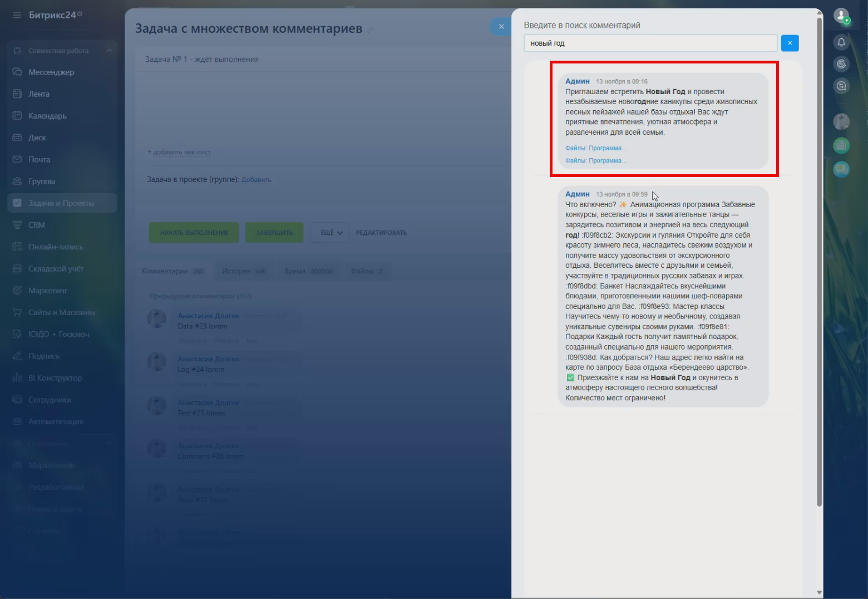
Task: Expand the ЕЩЁ dropdown button
Action: click(331, 233)
